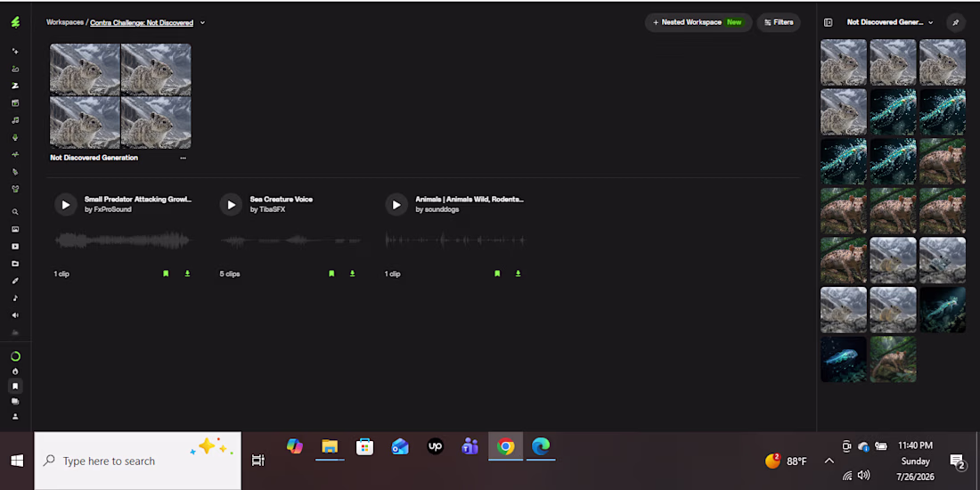Open the workspace name dropdown chevron
Screen dimensions: 980x490
pyautogui.click(x=202, y=23)
